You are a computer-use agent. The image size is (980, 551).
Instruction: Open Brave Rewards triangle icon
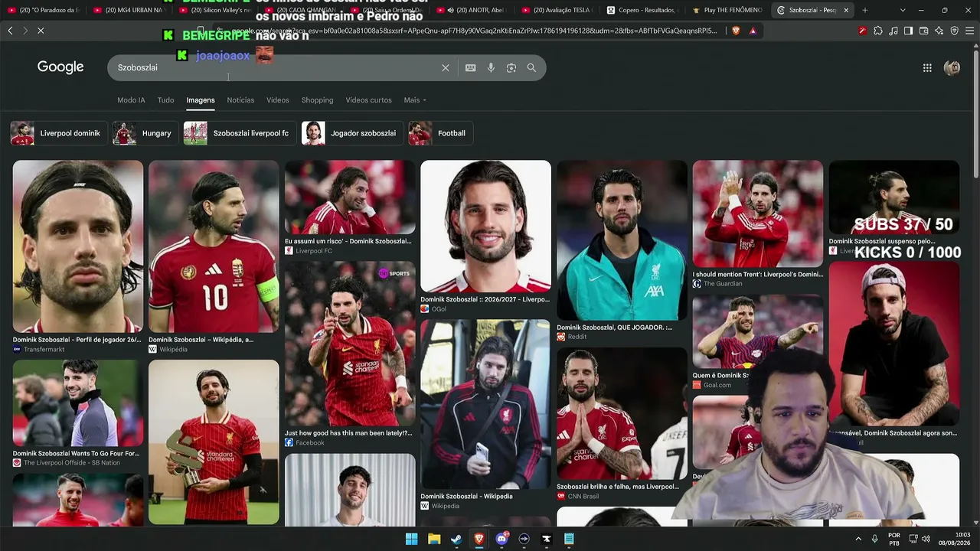click(x=753, y=31)
